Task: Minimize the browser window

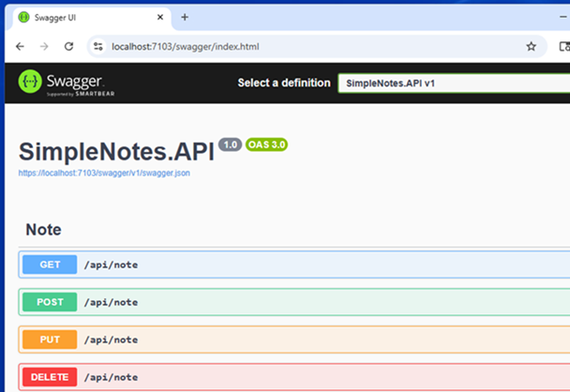Action: click(562, 17)
